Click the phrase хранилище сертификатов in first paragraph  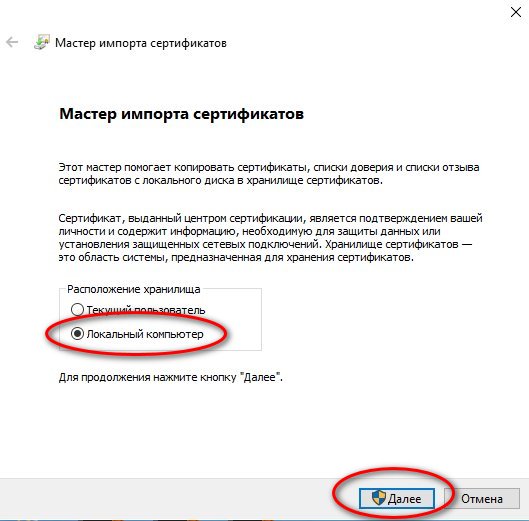pyautogui.click(x=313, y=180)
